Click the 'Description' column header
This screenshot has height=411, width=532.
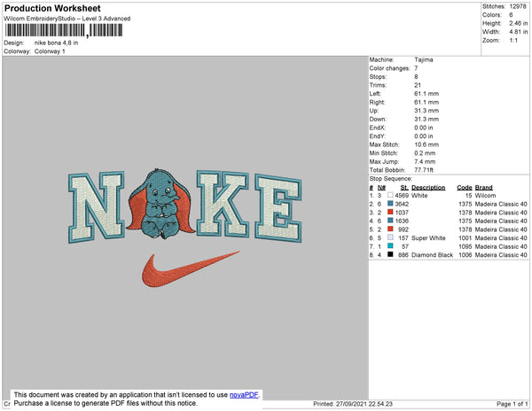pos(428,188)
